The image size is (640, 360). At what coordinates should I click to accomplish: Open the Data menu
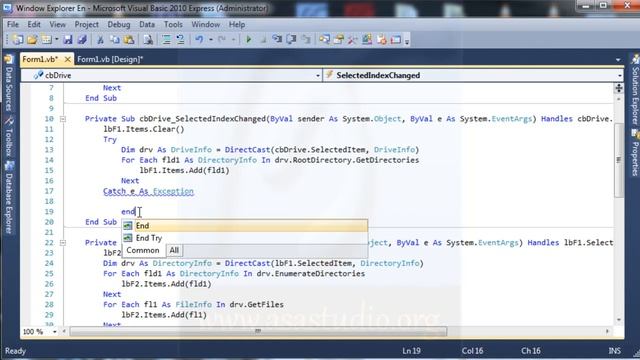click(147, 24)
